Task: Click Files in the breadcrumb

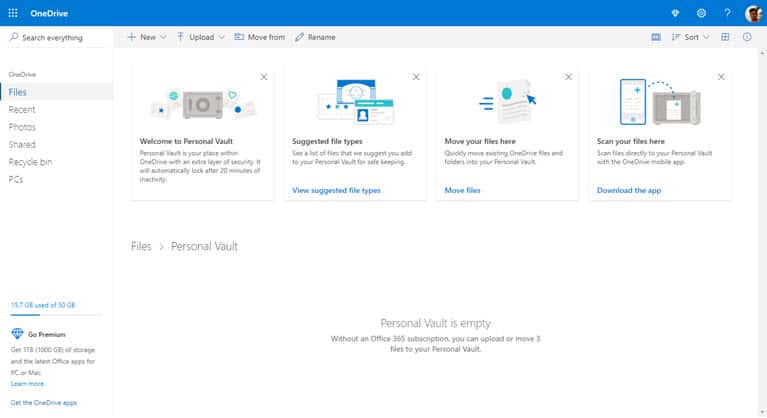Action: (x=141, y=246)
